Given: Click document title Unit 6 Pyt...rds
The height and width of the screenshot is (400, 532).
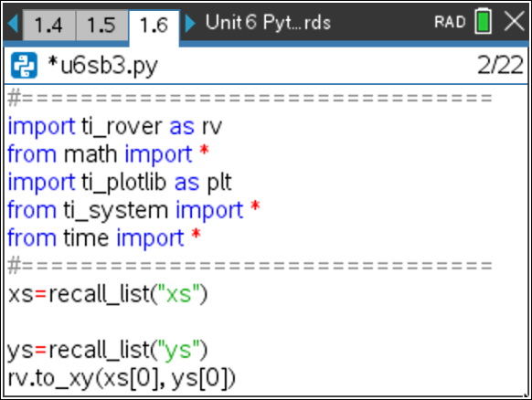Looking at the screenshot, I should pos(268,23).
